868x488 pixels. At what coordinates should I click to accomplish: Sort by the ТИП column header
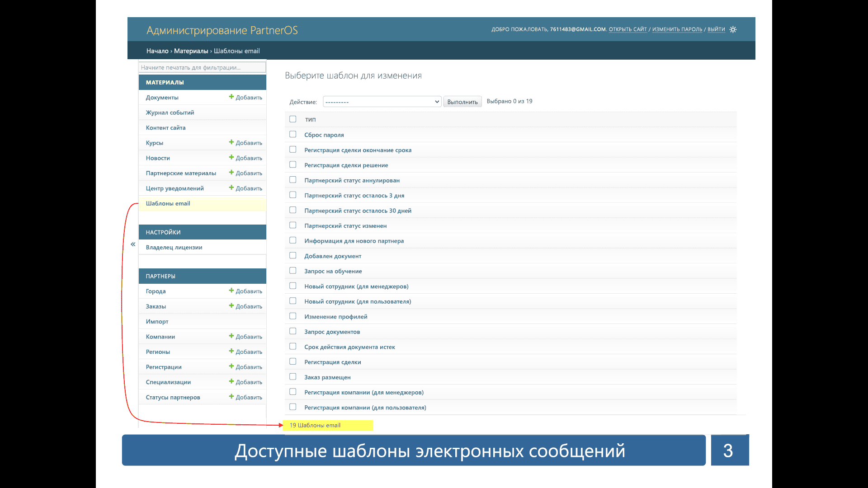pyautogui.click(x=310, y=120)
